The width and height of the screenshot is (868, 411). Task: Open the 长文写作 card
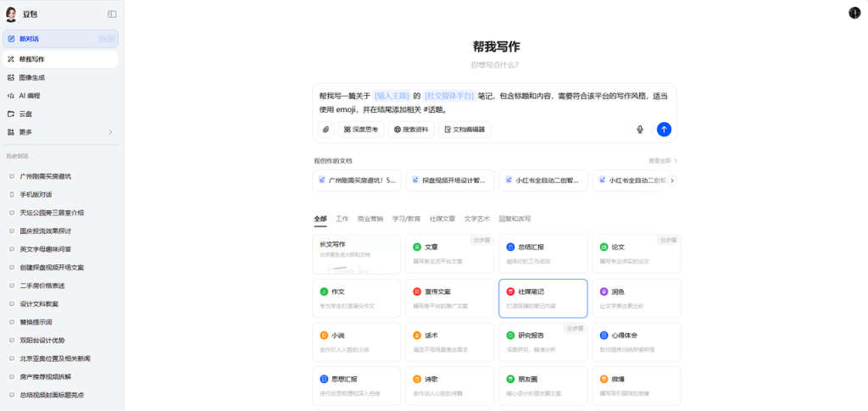(357, 254)
